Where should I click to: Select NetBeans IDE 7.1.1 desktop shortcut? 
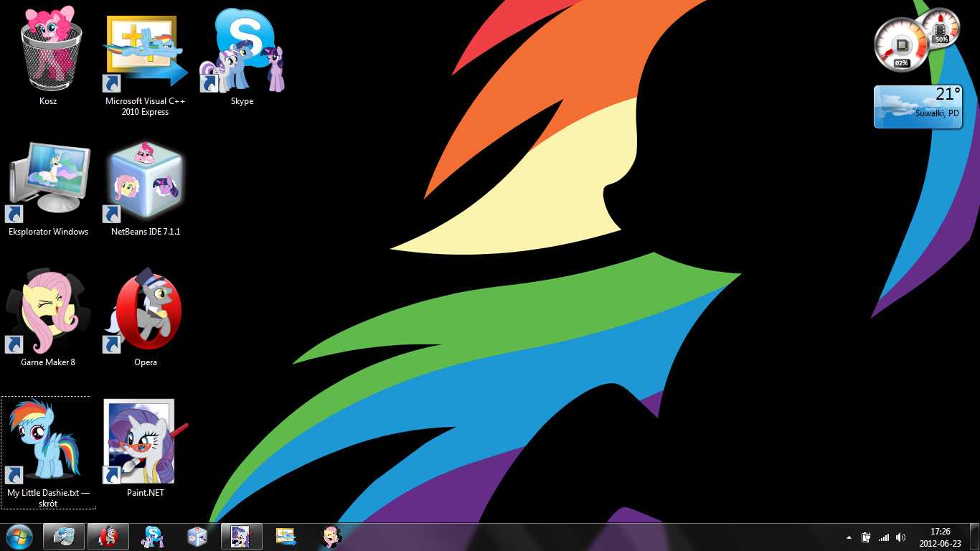tap(145, 181)
